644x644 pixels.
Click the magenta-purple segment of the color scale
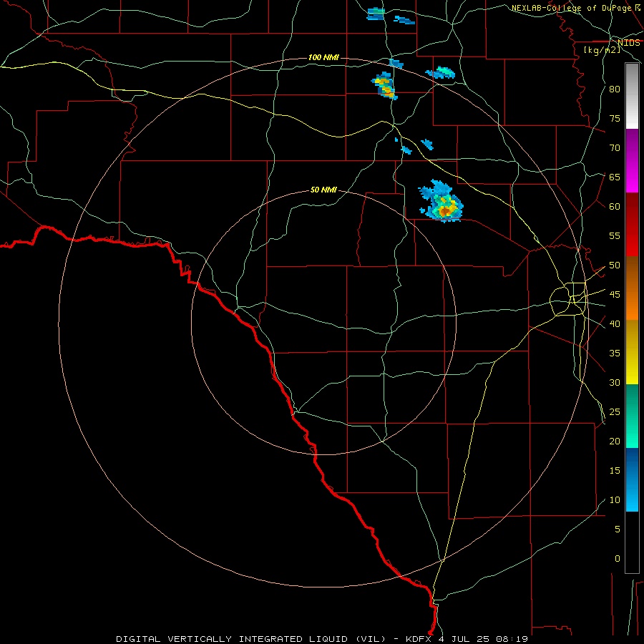coord(632,160)
